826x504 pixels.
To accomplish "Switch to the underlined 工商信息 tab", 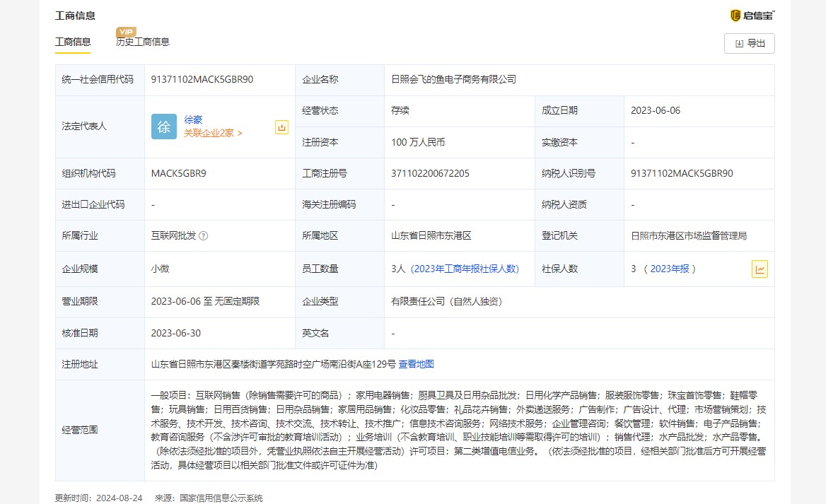I will pyautogui.click(x=74, y=42).
